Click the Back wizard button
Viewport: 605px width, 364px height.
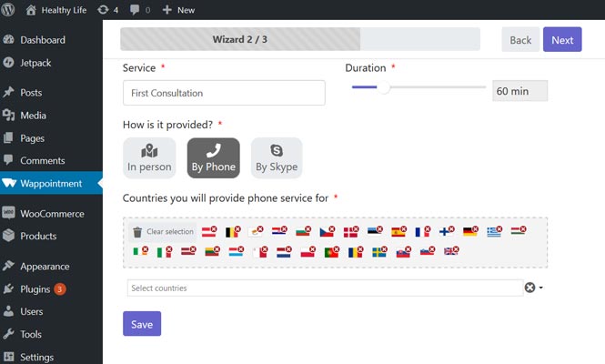[x=520, y=40]
